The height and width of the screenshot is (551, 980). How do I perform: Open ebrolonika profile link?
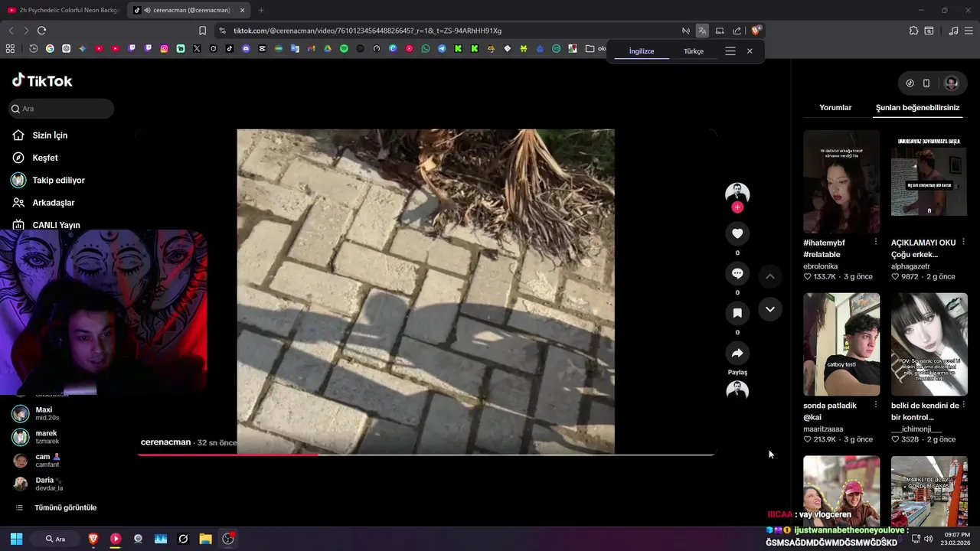[821, 266]
